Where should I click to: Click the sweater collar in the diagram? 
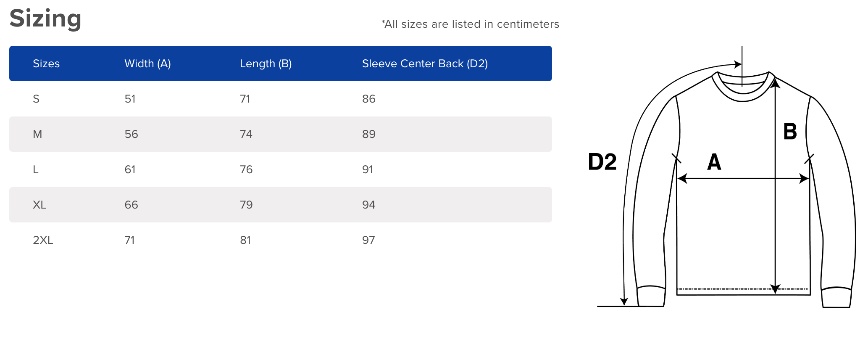(x=743, y=86)
